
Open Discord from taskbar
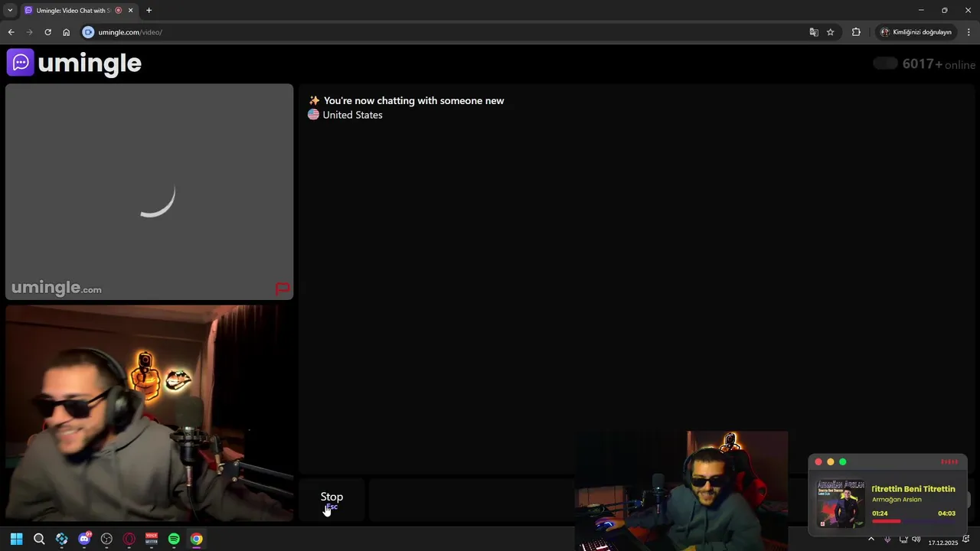84,539
